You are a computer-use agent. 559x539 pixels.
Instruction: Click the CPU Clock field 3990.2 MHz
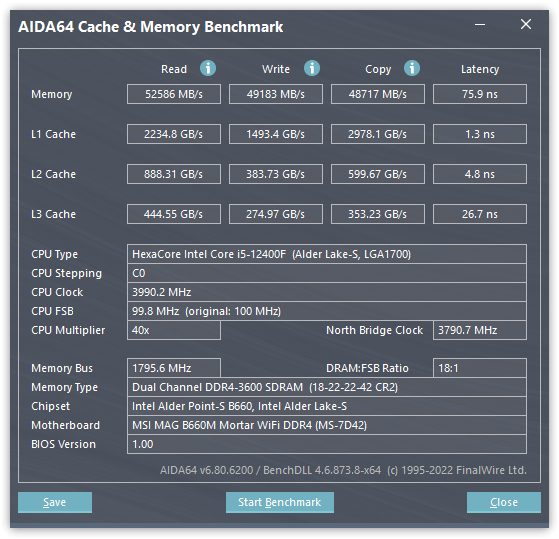(327, 292)
